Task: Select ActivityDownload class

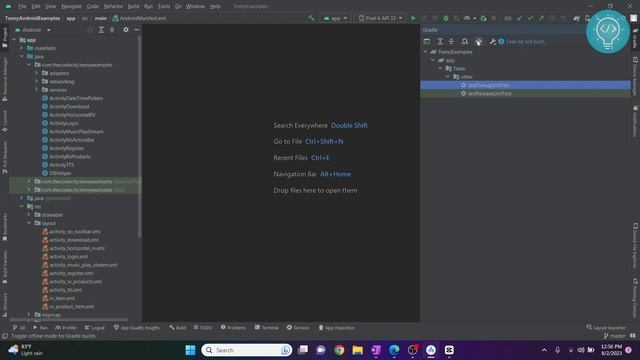Action: pyautogui.click(x=69, y=107)
